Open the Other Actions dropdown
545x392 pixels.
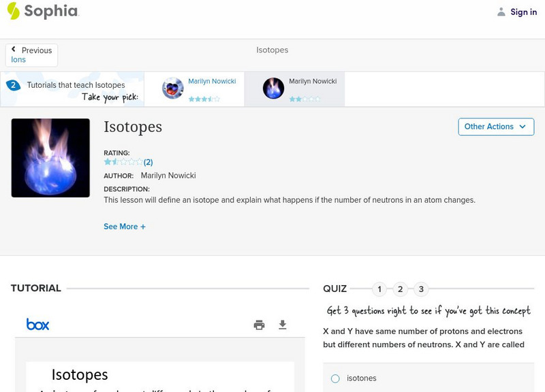[x=495, y=127]
